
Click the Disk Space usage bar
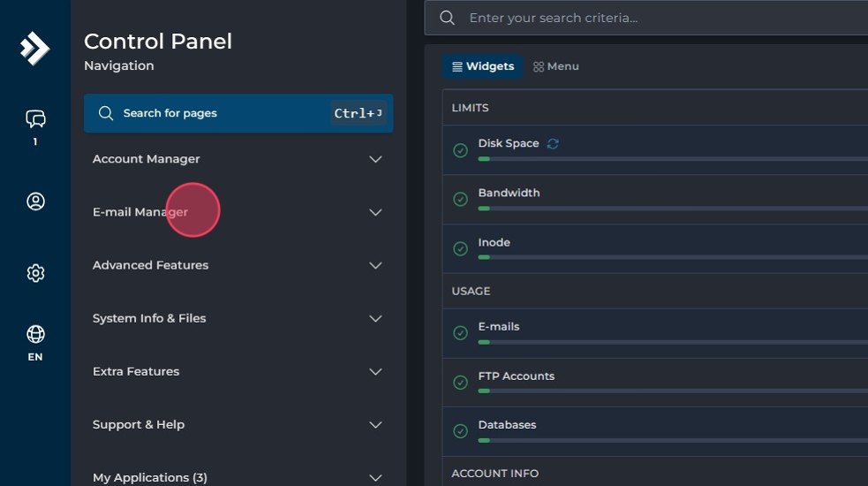click(x=671, y=159)
